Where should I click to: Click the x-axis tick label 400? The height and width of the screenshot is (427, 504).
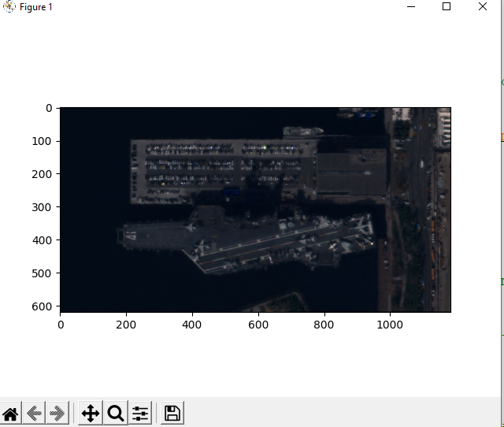192,325
